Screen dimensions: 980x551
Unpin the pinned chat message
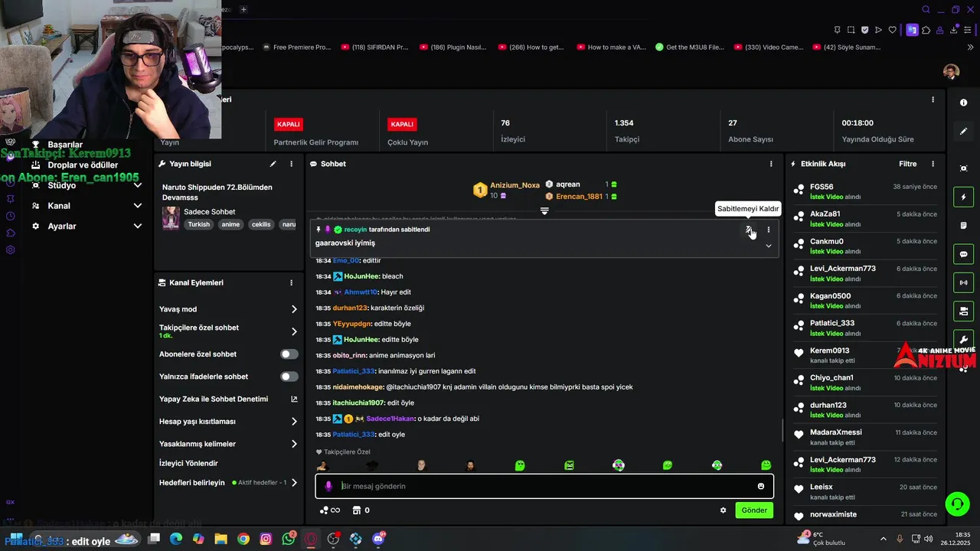749,230
